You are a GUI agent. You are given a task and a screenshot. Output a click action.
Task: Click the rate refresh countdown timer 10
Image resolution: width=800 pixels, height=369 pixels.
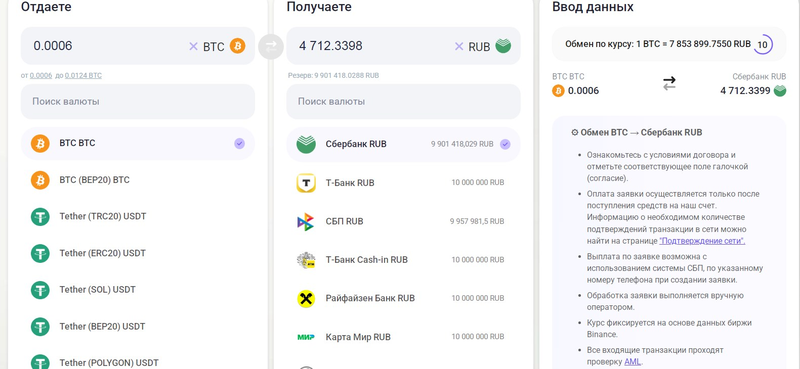[762, 44]
